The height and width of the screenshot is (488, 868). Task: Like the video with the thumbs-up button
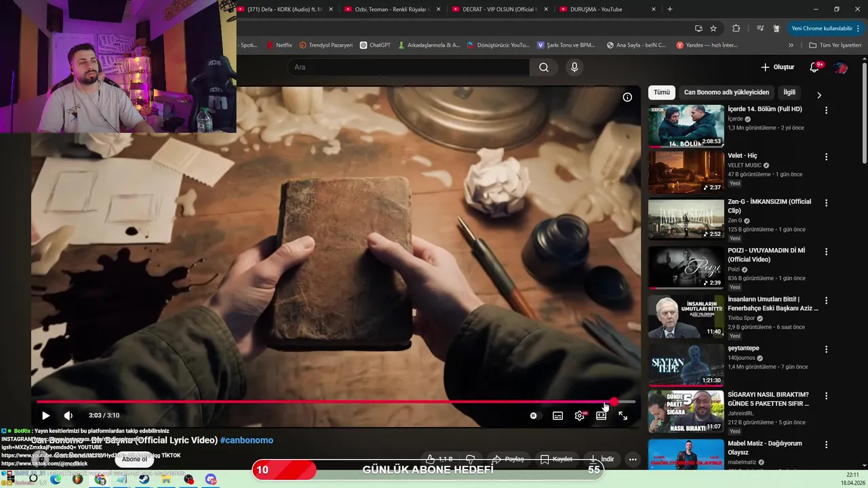(439, 459)
